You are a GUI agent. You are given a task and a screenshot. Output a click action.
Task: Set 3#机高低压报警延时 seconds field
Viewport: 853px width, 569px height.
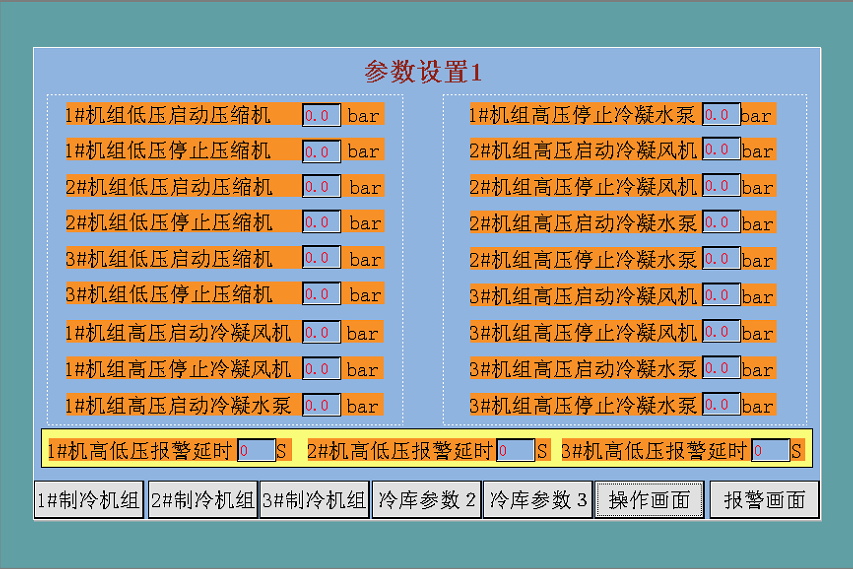770,450
